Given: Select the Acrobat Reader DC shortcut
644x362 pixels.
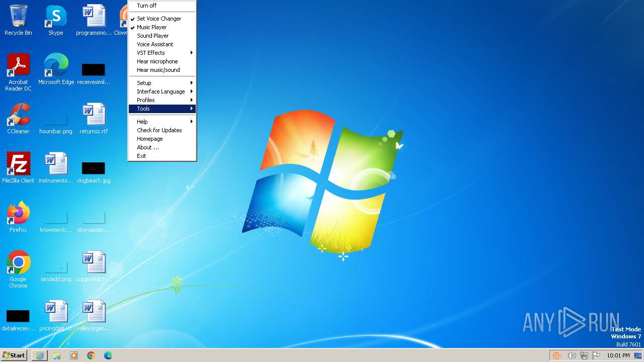Looking at the screenshot, I should (18, 72).
